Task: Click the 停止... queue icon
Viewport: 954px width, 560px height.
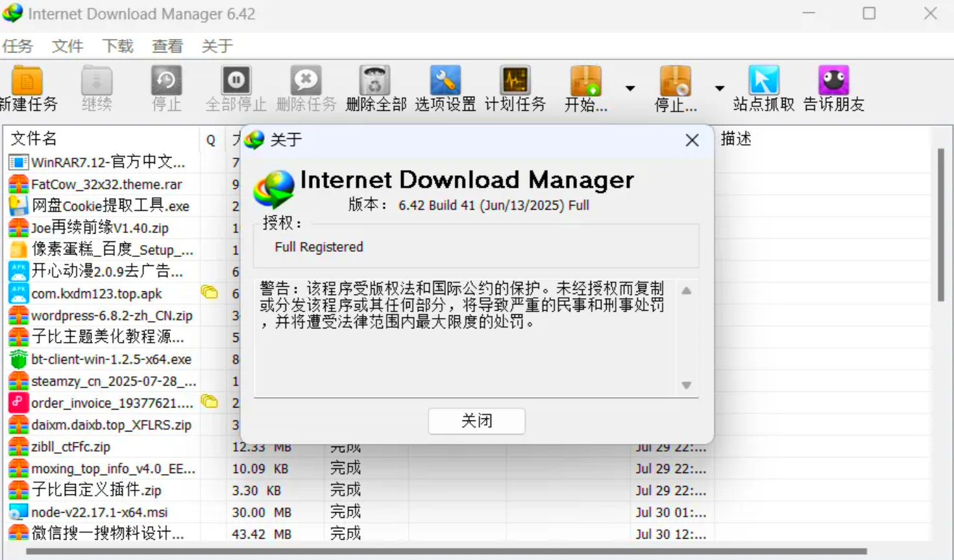Action: click(x=675, y=79)
